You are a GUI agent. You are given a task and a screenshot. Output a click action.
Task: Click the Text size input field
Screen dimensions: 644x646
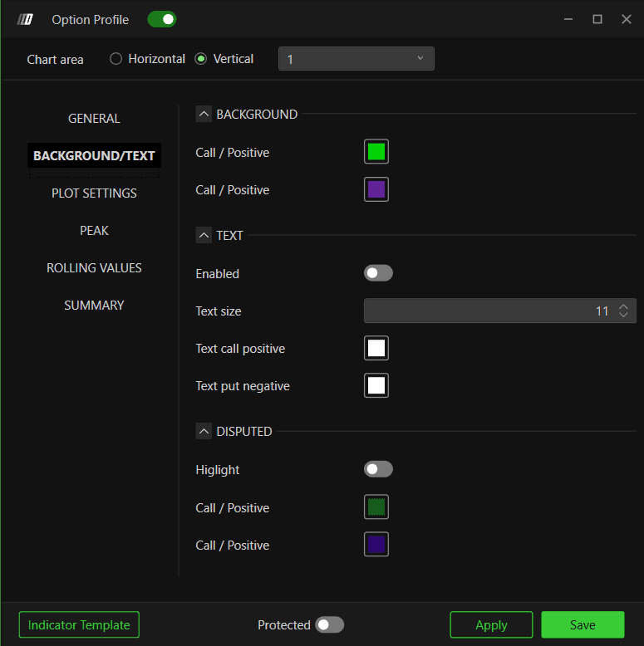(500, 311)
